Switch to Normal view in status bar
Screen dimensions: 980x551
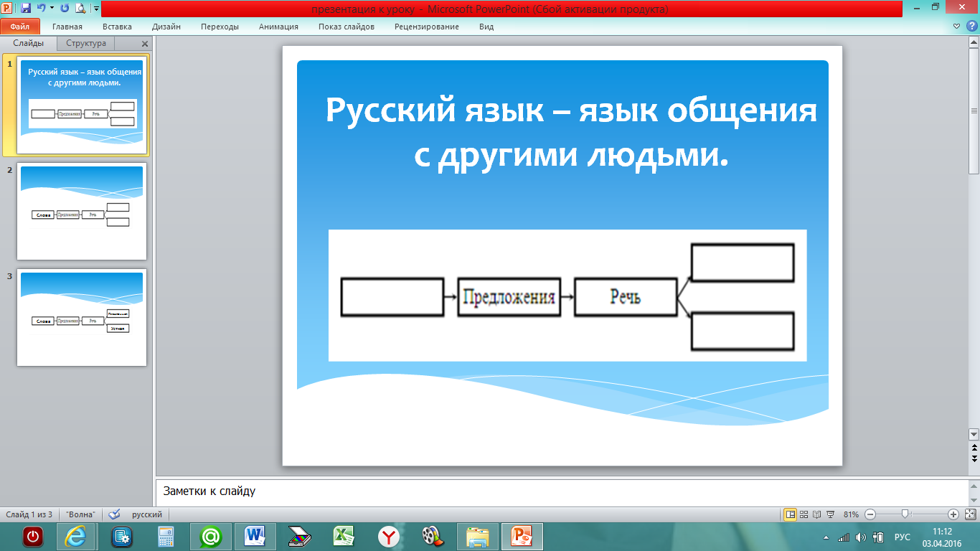790,514
